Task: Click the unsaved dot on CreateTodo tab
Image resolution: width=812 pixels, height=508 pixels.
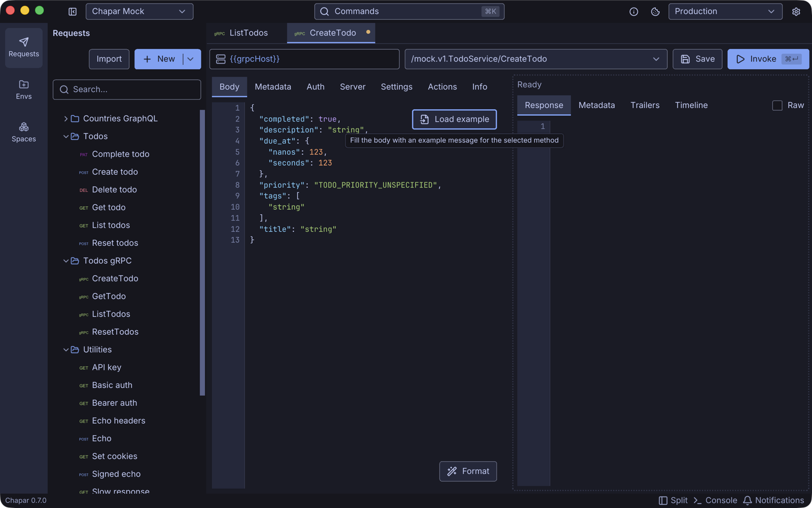Action: [368, 32]
